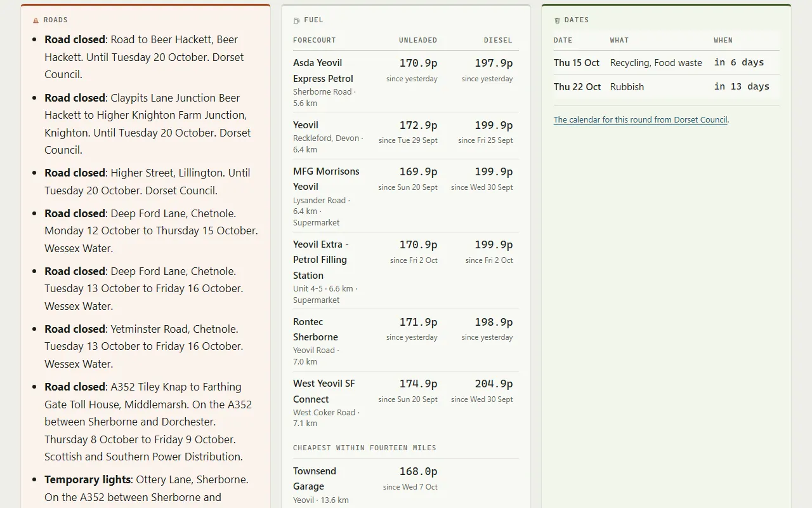The width and height of the screenshot is (812, 508).
Task: Select the Claypits Lane Junction closure entry
Action: coord(152,124)
